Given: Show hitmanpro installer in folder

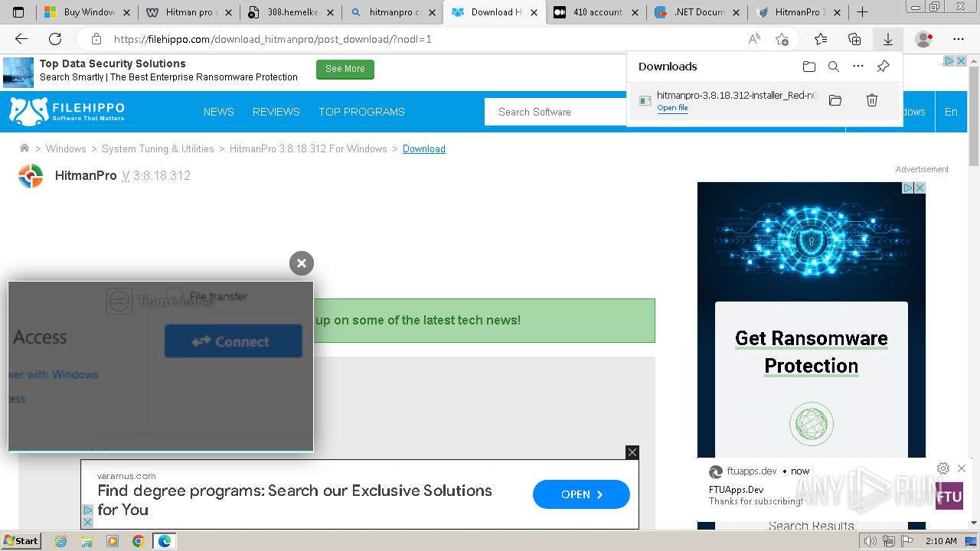Looking at the screenshot, I should point(835,100).
